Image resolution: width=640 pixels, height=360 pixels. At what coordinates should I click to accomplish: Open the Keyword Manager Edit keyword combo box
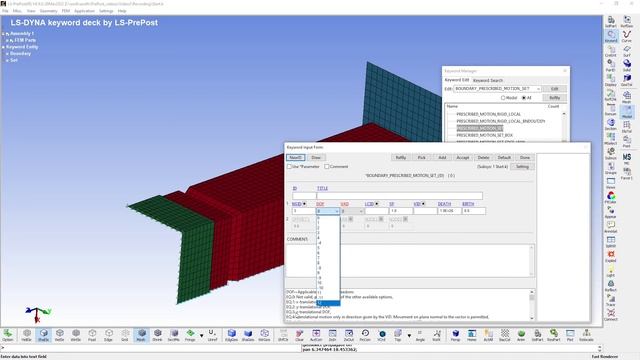tap(497, 89)
